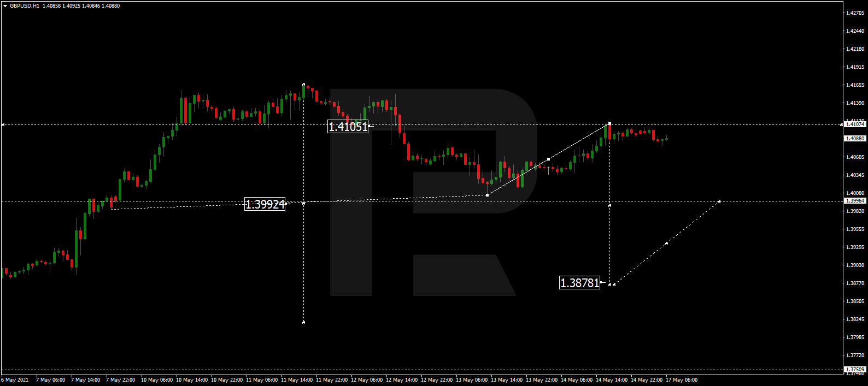868x386 pixels.
Task: Click the 13 May 14:00 time label
Action: [x=507, y=380]
